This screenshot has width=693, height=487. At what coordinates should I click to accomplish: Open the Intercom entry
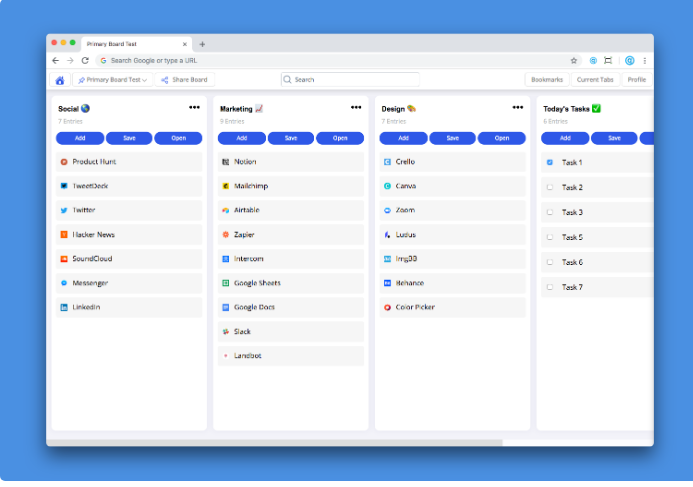(x=291, y=259)
